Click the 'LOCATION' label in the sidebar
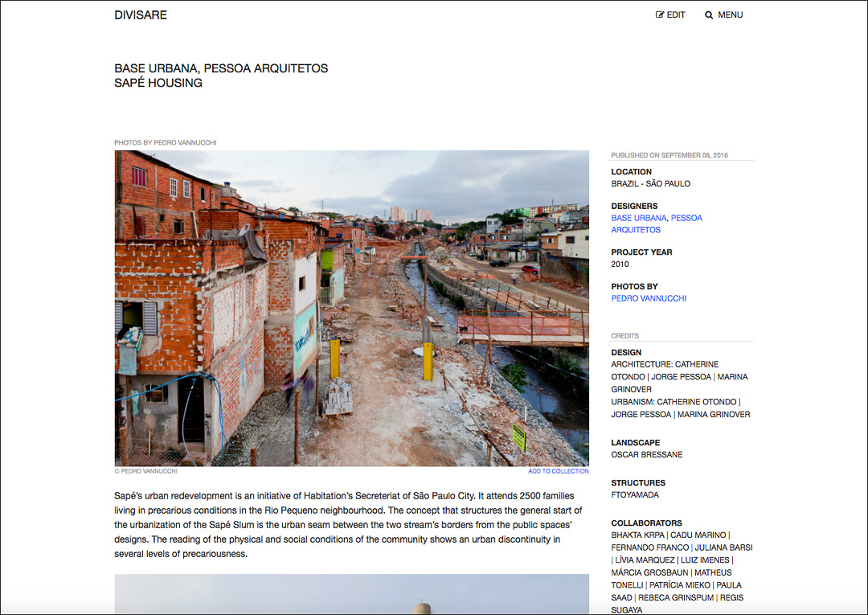The width and height of the screenshot is (868, 615). pos(631,172)
